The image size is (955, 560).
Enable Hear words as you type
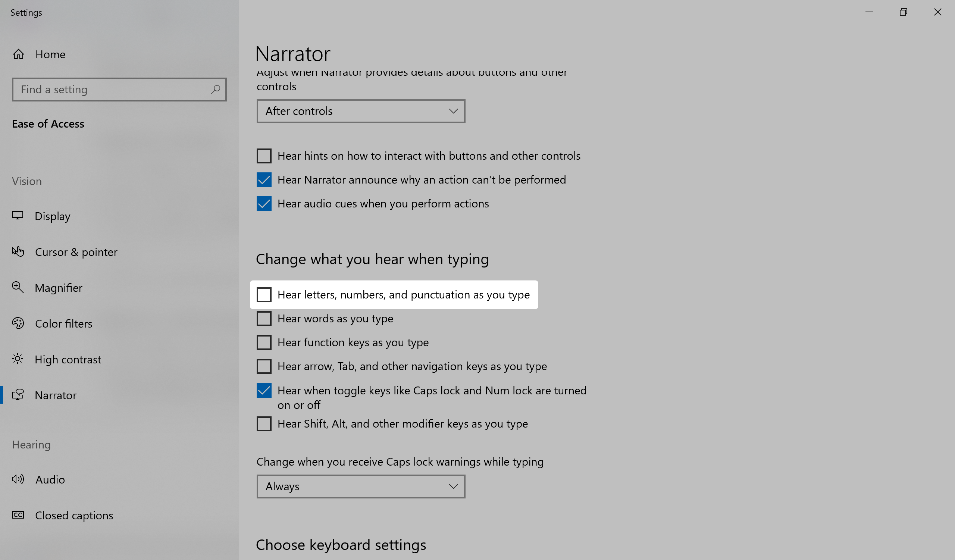[264, 319]
